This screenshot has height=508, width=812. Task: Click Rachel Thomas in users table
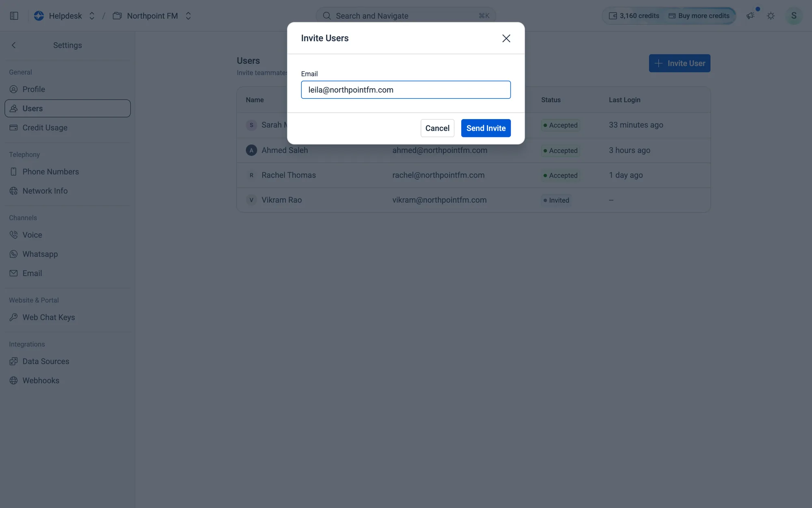click(289, 175)
